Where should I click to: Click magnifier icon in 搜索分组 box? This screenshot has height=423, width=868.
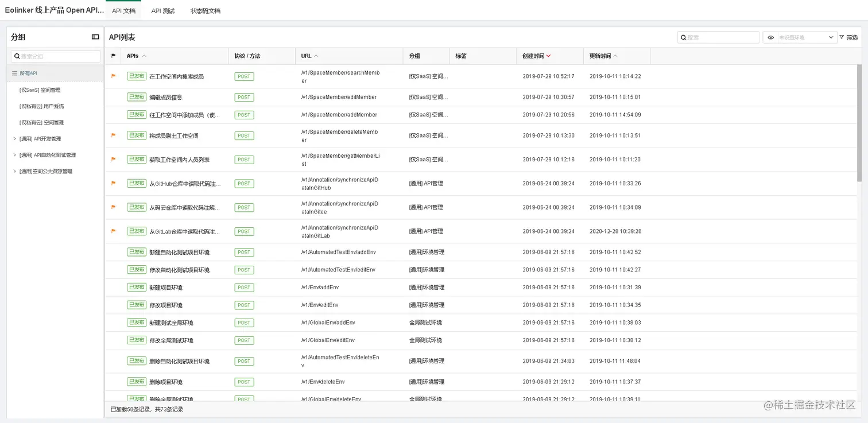[x=17, y=56]
